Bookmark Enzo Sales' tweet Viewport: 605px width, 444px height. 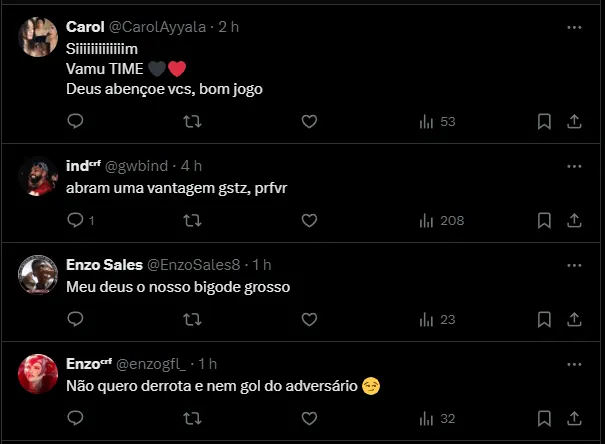click(x=544, y=319)
